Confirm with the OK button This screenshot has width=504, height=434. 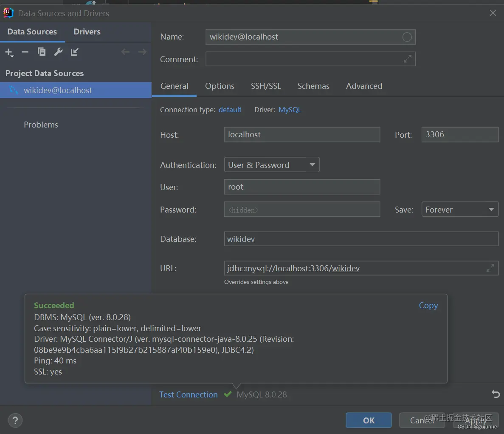(369, 420)
